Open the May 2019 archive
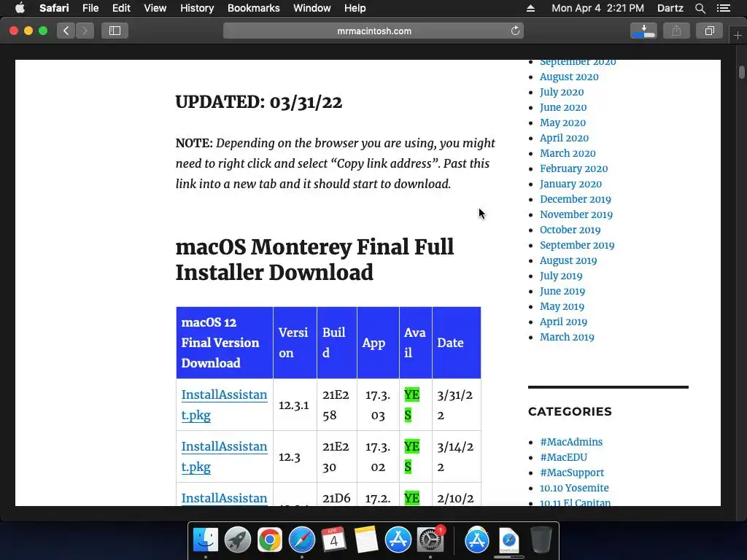 [562, 306]
